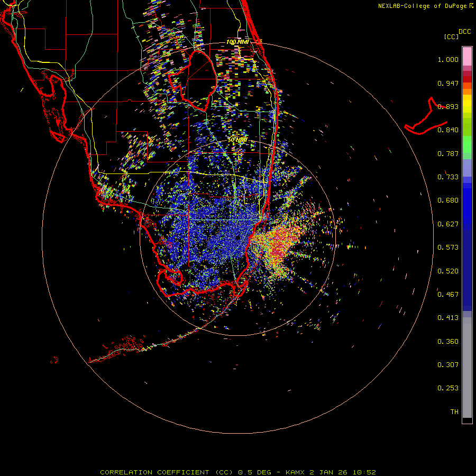Select the 0.413 legend value
Image resolution: width=476 pixels, height=476 pixels.
(448, 318)
